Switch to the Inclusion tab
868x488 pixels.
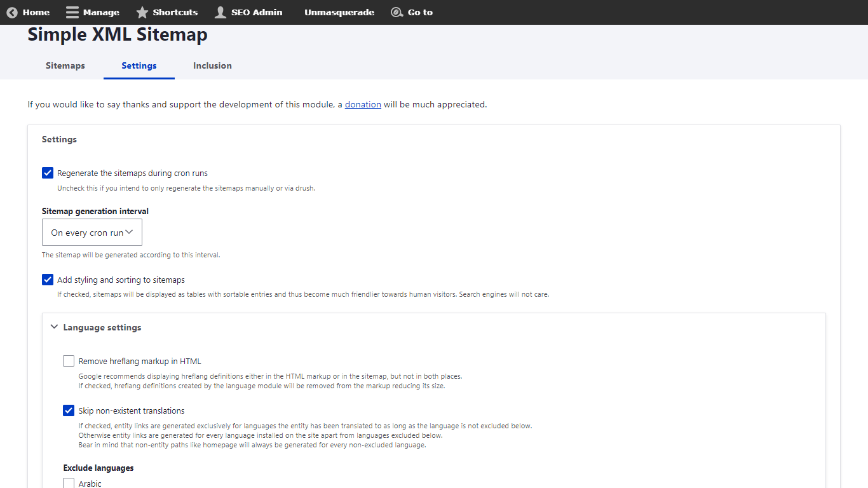click(x=212, y=65)
